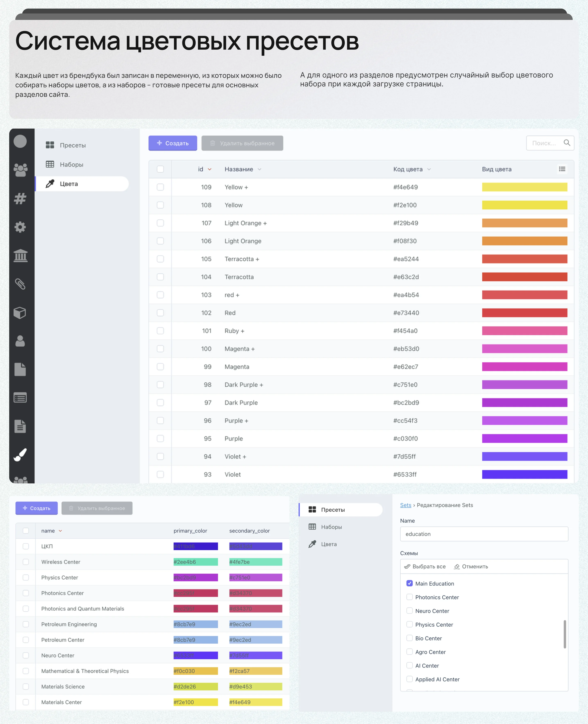Screen dimensions: 588x724
Task: Open Наборы in the top side menu
Action: pos(71,165)
